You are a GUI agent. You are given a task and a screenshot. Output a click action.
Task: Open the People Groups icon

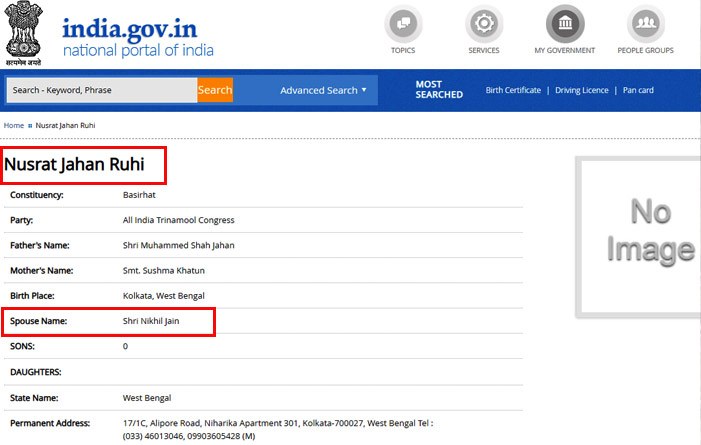click(645, 24)
